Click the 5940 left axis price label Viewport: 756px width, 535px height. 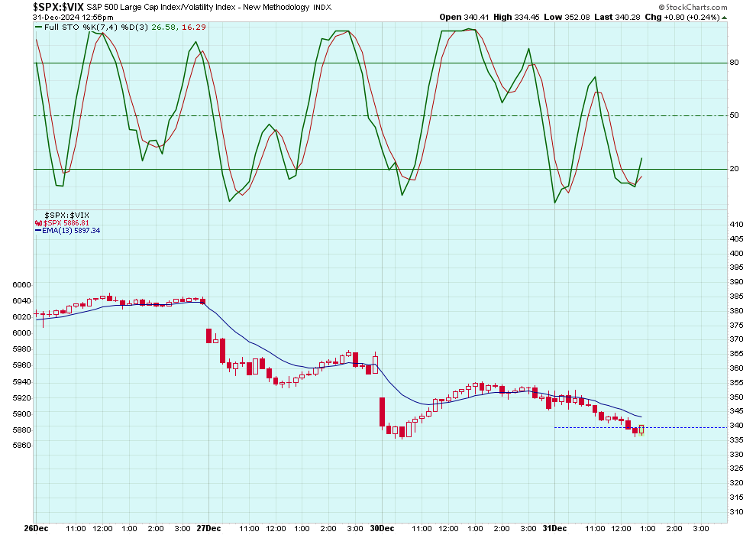tap(21, 382)
